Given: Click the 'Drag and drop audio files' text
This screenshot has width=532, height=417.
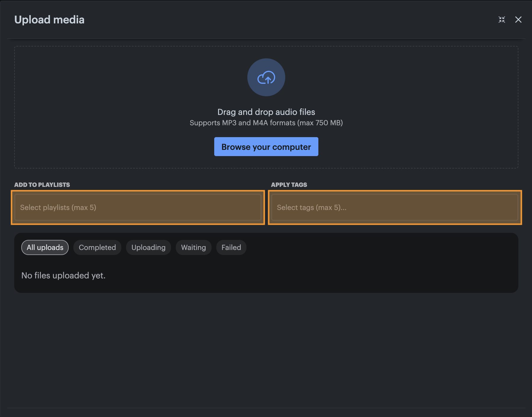Looking at the screenshot, I should coord(266,112).
